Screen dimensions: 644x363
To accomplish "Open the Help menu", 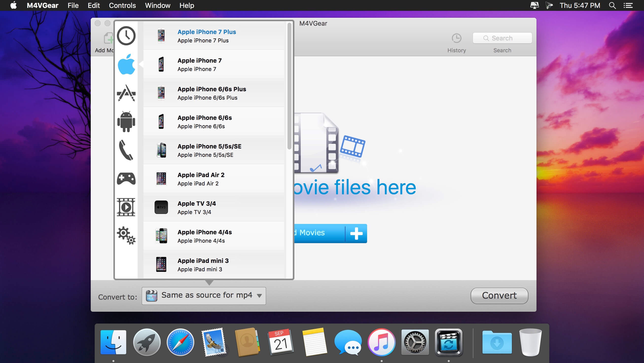I will 187,5.
